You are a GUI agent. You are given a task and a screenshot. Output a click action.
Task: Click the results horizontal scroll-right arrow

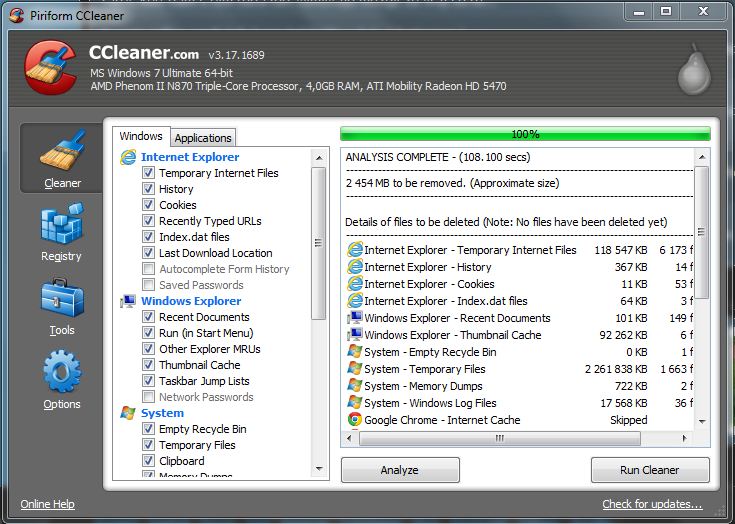(x=685, y=439)
